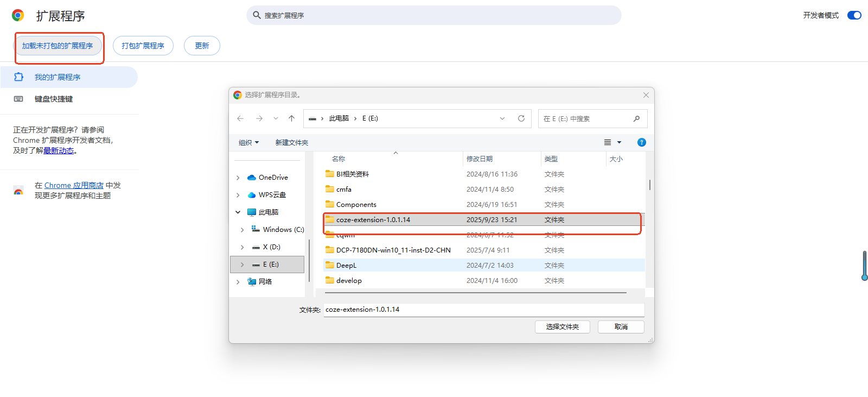Open the 最新动态 link

(59, 150)
